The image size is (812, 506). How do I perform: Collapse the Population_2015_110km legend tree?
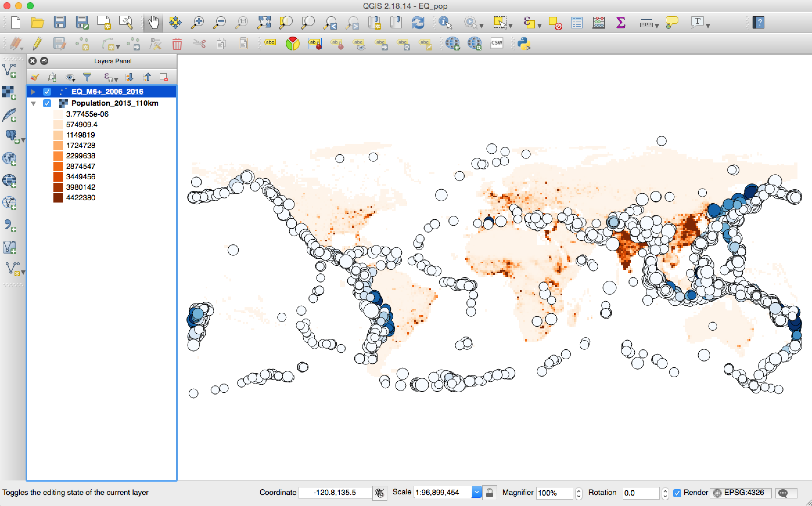(x=33, y=103)
